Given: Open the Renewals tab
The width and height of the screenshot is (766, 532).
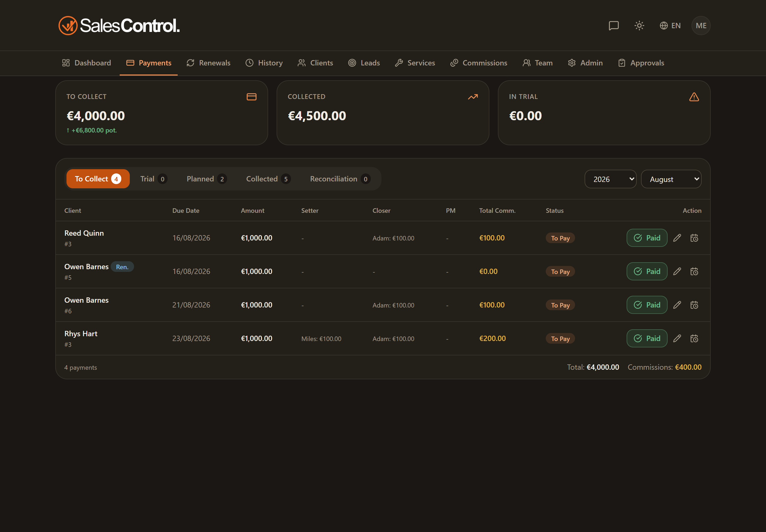Looking at the screenshot, I should click(x=208, y=63).
